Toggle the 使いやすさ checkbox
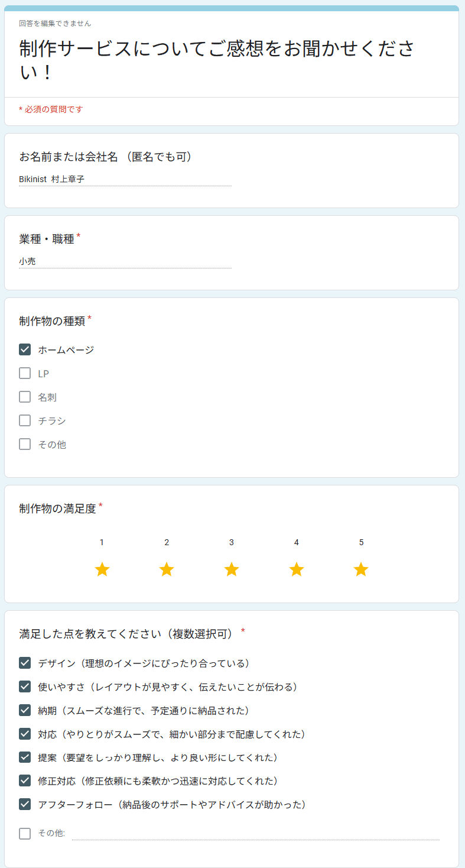This screenshot has height=868, width=465. (x=25, y=686)
